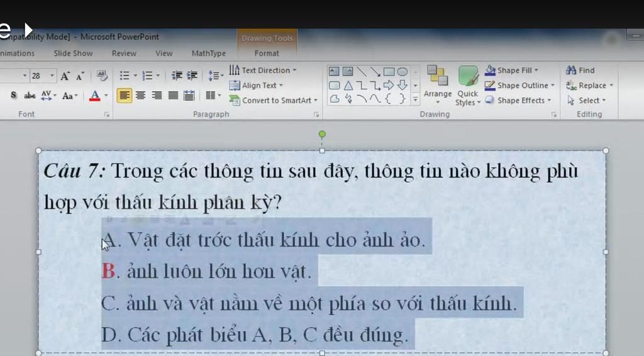644x356 pixels.
Task: Open the Text Direction dropdown
Action: [x=263, y=70]
